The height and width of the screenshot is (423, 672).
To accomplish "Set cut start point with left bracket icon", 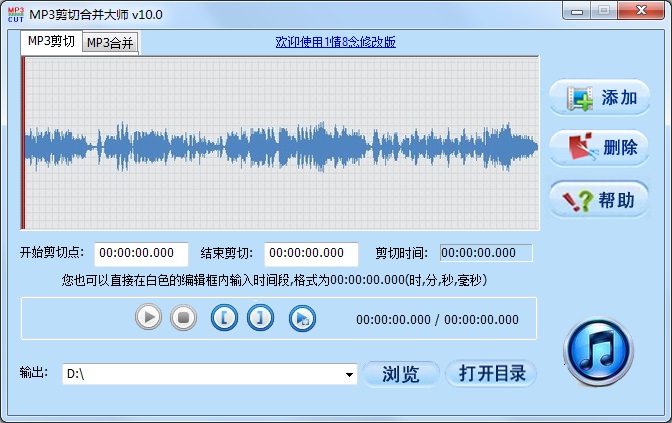I will point(224,318).
